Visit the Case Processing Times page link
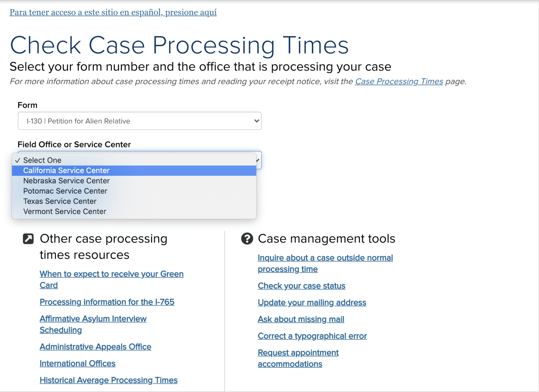 click(x=399, y=81)
